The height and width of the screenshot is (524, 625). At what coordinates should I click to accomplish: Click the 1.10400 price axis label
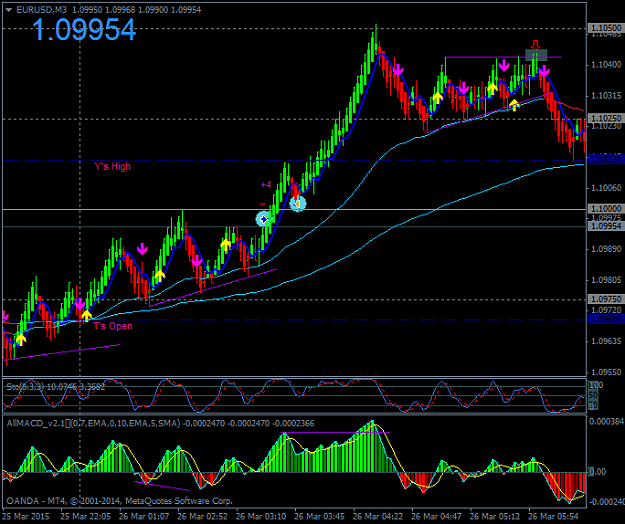click(606, 65)
